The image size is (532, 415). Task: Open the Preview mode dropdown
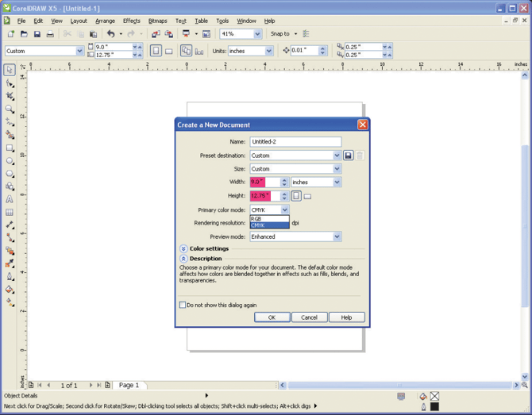tap(337, 236)
